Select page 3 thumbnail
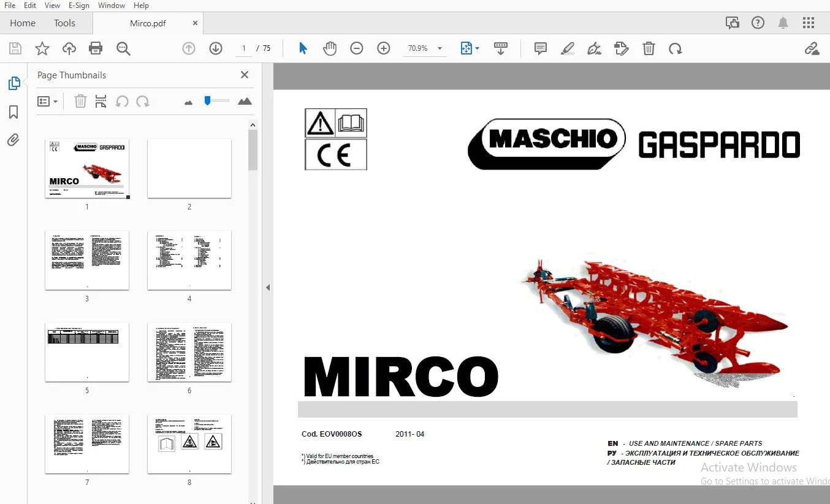Viewport: 830px width, 504px height. point(87,260)
